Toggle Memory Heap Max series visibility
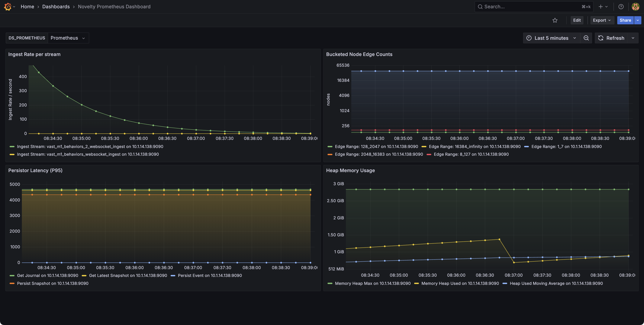Image resolution: width=644 pixels, height=325 pixels. pos(372,284)
